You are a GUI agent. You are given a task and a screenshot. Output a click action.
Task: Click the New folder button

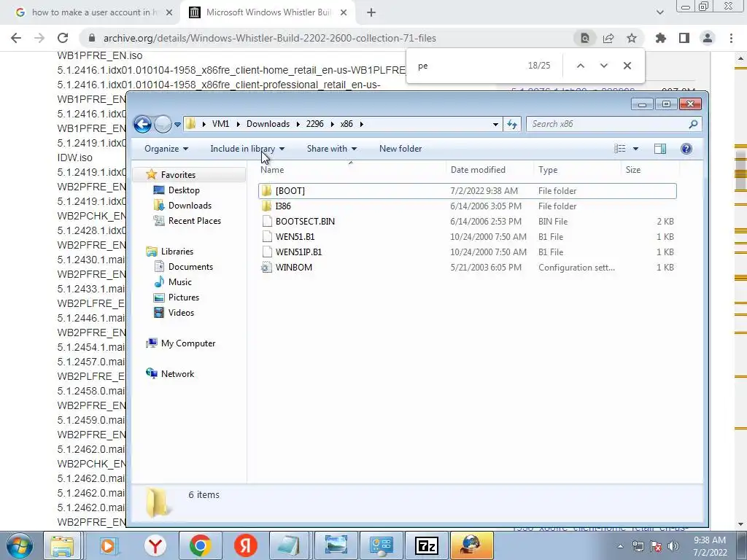(x=400, y=149)
